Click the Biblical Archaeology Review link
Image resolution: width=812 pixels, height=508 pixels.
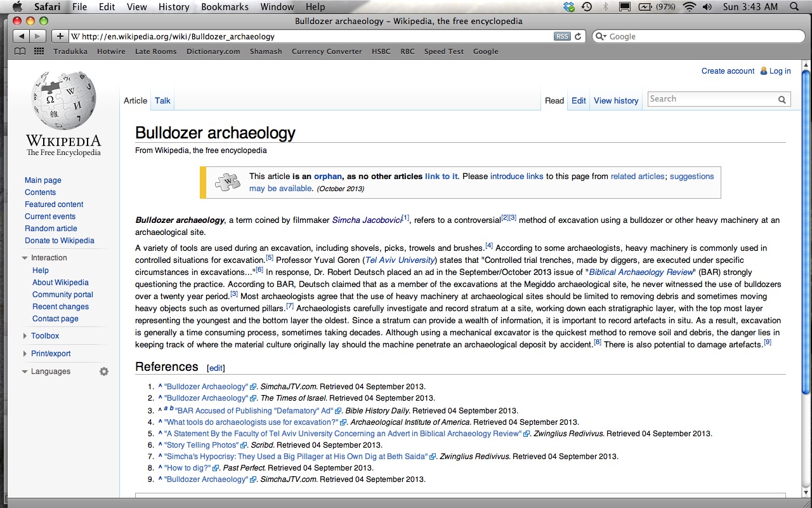point(641,272)
